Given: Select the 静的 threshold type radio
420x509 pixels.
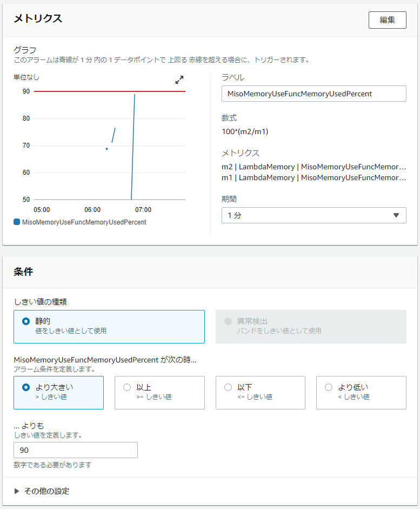Looking at the screenshot, I should click(26, 321).
